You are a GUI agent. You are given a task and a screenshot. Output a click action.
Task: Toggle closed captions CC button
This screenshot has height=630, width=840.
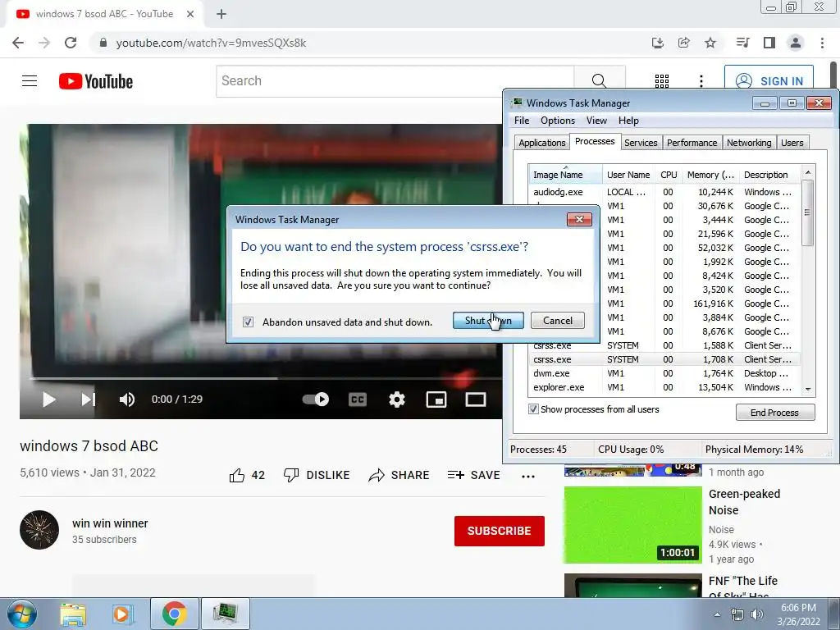click(358, 399)
